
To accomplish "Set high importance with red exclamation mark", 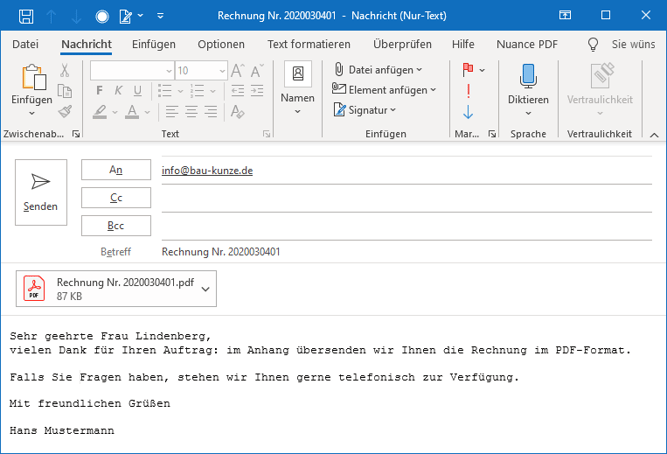I will (x=468, y=91).
